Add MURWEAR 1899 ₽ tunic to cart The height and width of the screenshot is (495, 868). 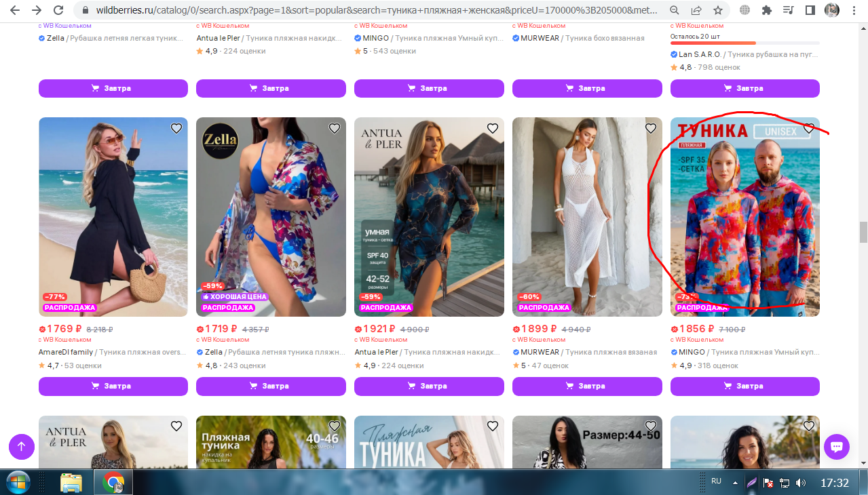coord(587,387)
